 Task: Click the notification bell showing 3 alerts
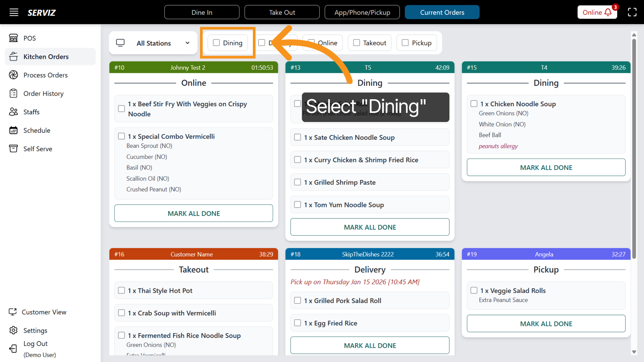tap(608, 12)
